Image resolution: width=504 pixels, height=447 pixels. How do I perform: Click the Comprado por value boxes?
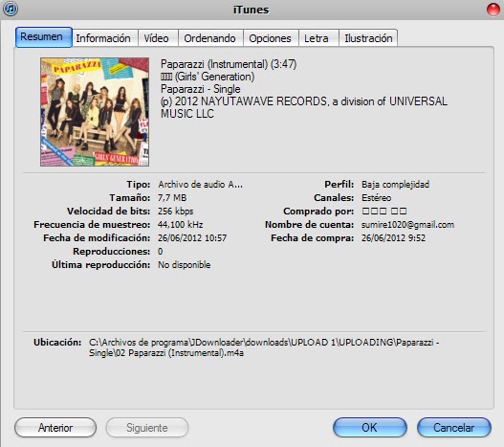click(384, 212)
